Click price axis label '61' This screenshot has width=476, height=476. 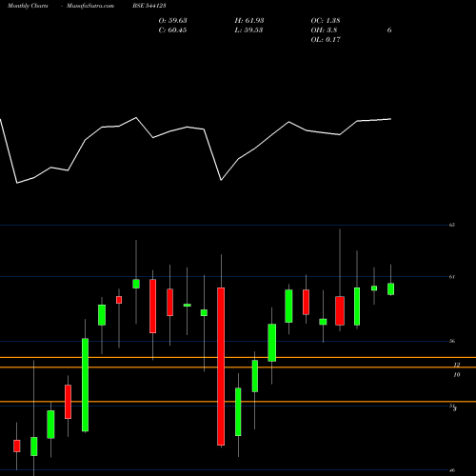(x=452, y=277)
